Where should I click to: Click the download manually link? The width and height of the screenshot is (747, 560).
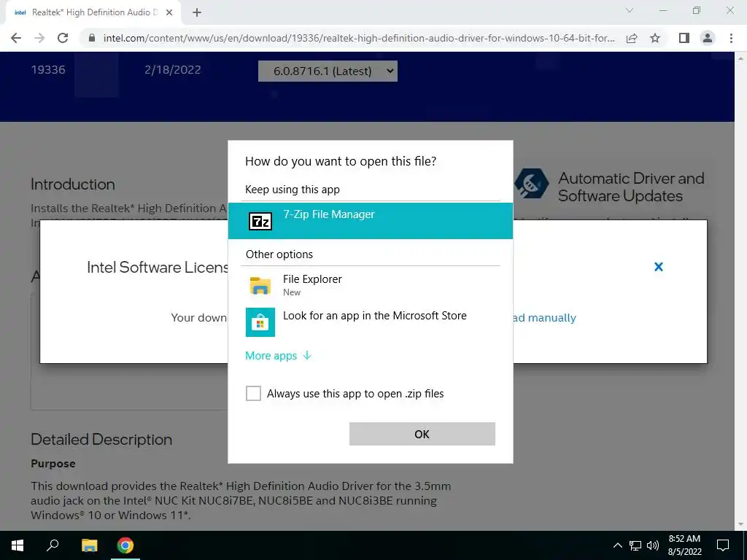tap(543, 318)
